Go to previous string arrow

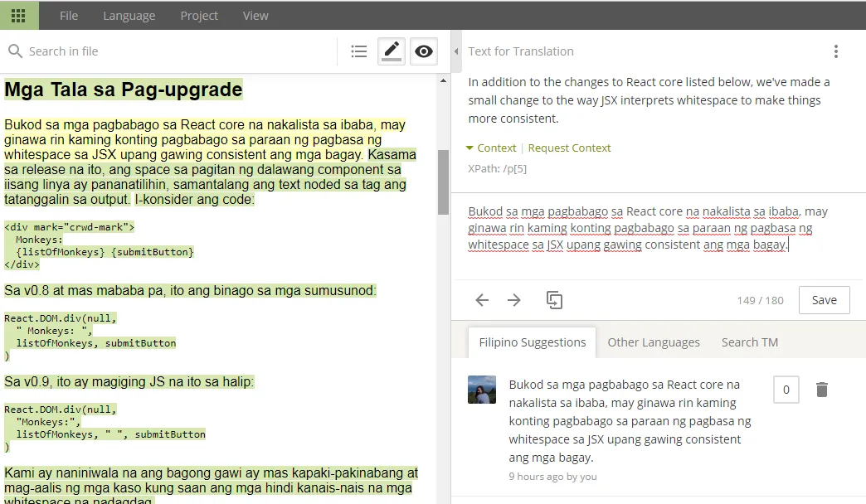(x=482, y=300)
